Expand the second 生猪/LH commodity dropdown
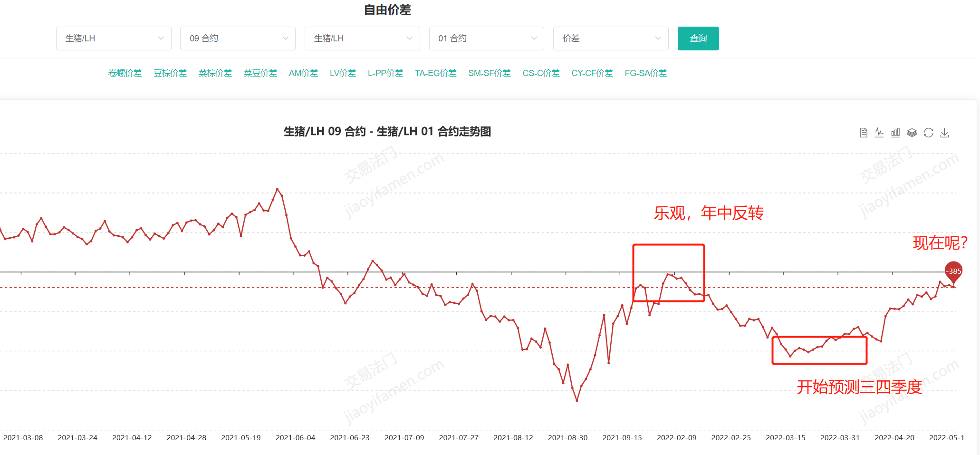 pyautogui.click(x=362, y=39)
